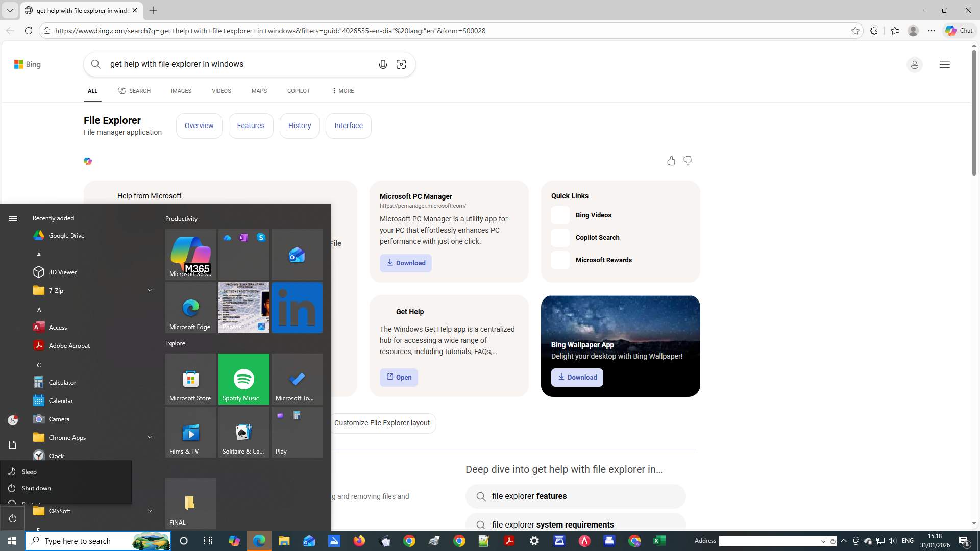Add this page to favorites star
This screenshot has height=551, width=980.
pos(855,31)
